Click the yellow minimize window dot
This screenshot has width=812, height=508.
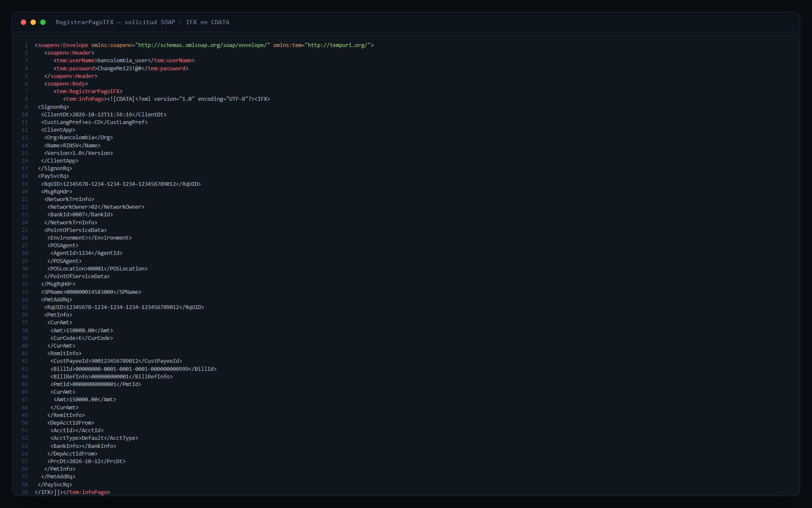point(33,22)
